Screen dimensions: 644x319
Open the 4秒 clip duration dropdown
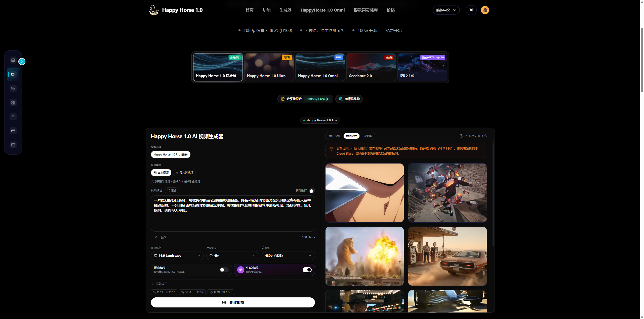pos(233,256)
